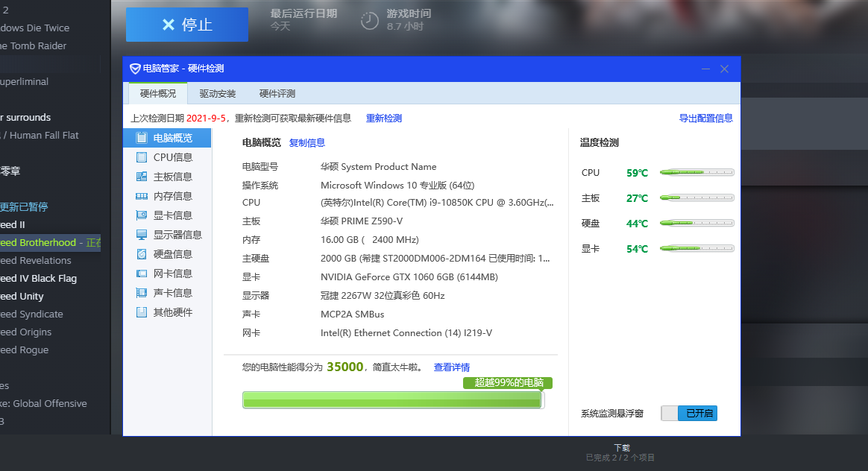Click the 硬盘信息 disk icon
The image size is (868, 471).
(x=142, y=254)
